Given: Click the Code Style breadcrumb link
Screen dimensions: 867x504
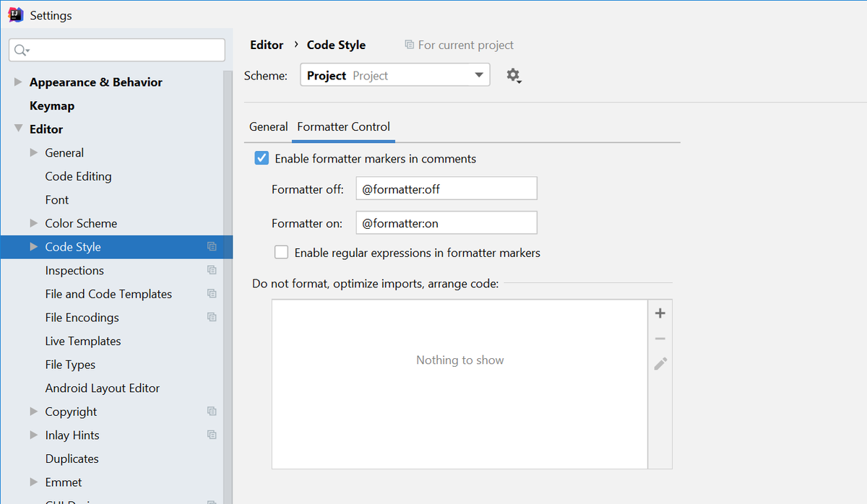Looking at the screenshot, I should 335,45.
